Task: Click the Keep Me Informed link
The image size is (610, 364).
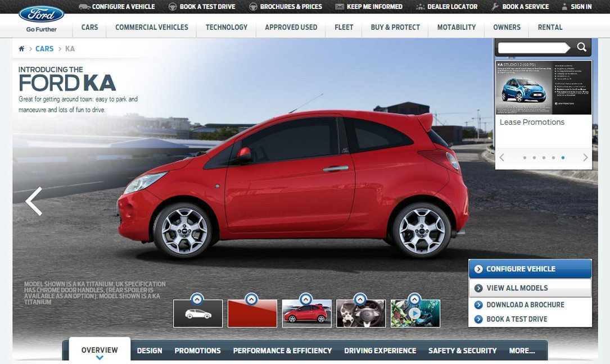Action: (374, 7)
